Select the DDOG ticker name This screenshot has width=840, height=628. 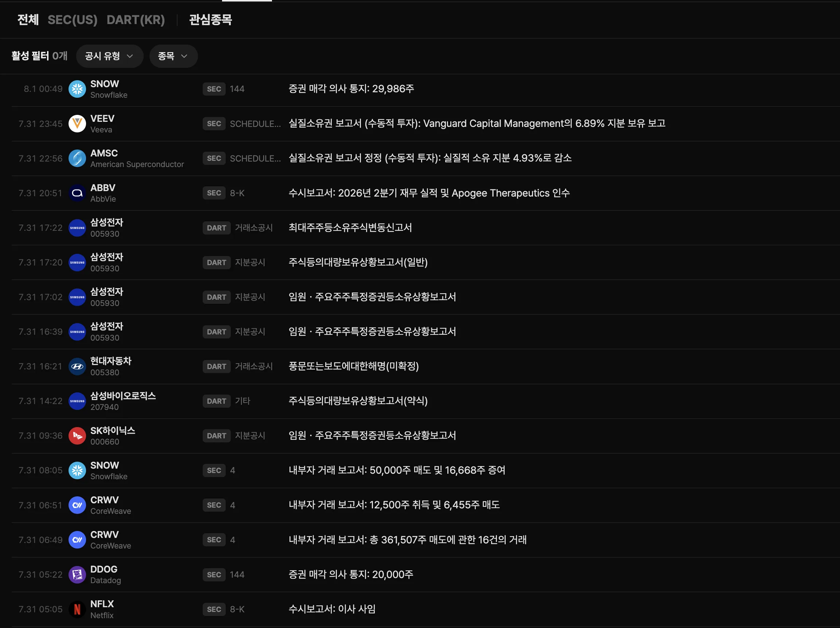104,569
